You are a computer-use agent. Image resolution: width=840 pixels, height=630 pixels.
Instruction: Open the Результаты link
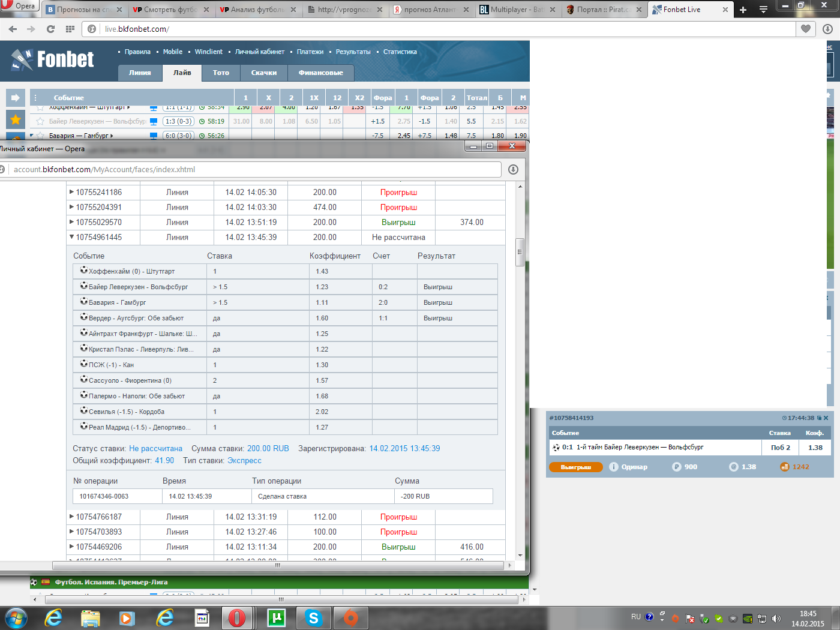(353, 52)
